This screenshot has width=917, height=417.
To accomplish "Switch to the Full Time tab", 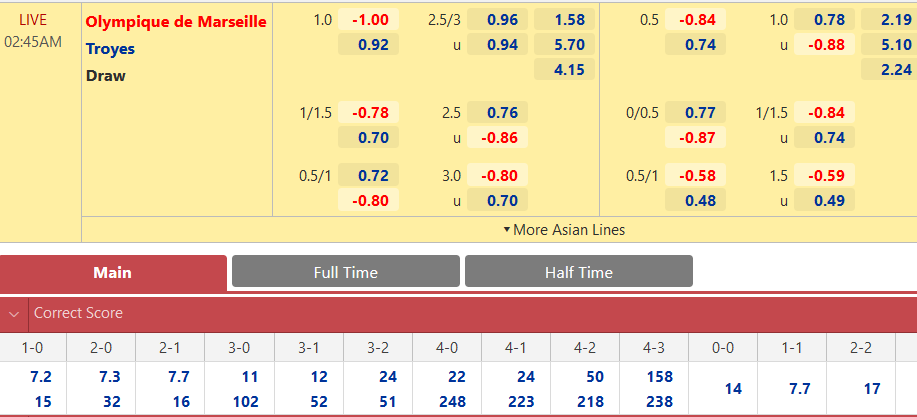I will [346, 271].
